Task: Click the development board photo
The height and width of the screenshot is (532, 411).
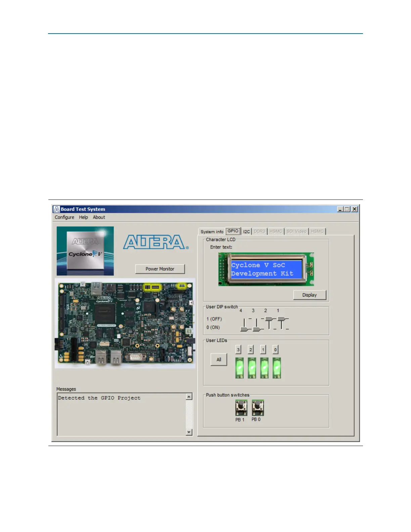Action: click(125, 323)
